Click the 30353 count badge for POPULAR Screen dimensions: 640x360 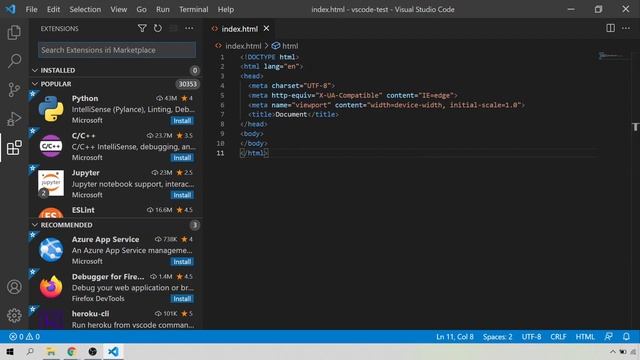pyautogui.click(x=187, y=84)
